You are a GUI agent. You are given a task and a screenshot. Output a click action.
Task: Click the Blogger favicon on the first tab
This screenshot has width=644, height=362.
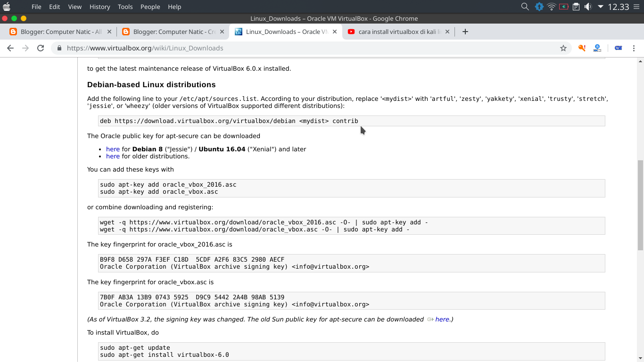[13, 32]
